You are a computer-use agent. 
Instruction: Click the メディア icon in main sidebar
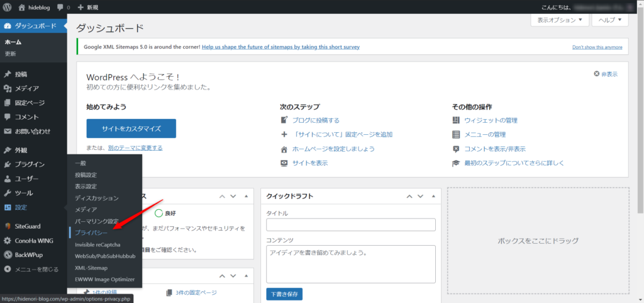click(x=7, y=88)
